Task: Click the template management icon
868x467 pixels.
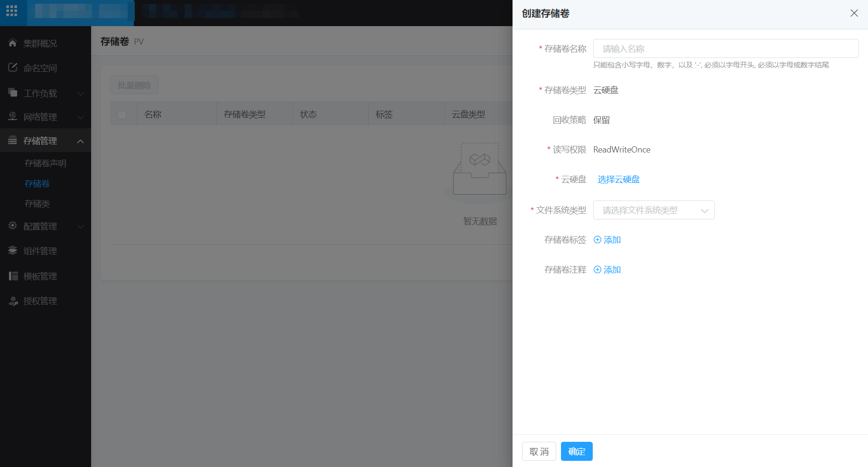Action: tap(13, 276)
